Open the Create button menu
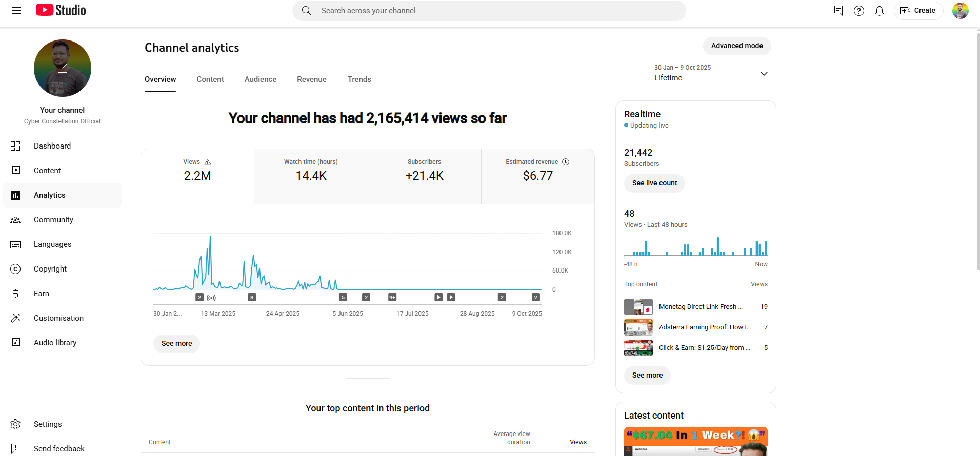This screenshot has width=980, height=456. tap(918, 11)
